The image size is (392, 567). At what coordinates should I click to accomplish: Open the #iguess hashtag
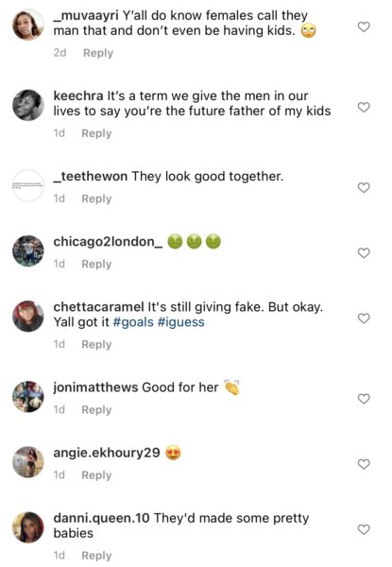[181, 322]
